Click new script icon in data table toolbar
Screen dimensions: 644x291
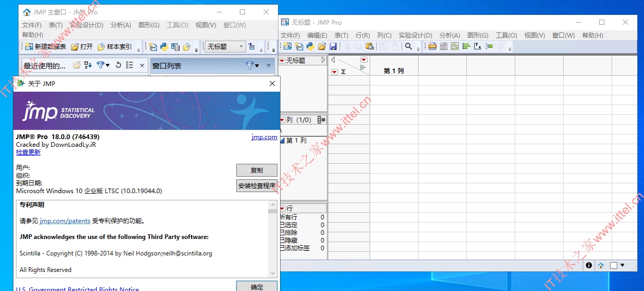coord(299,46)
